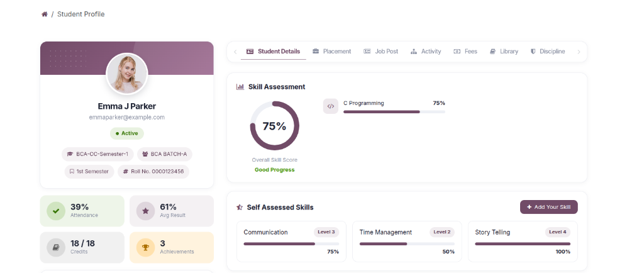
Task: Open the Fees tab
Action: 465,52
